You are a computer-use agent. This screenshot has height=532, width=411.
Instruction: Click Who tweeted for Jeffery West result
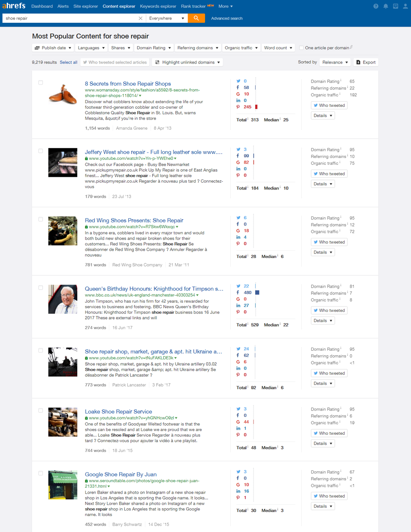coord(329,174)
